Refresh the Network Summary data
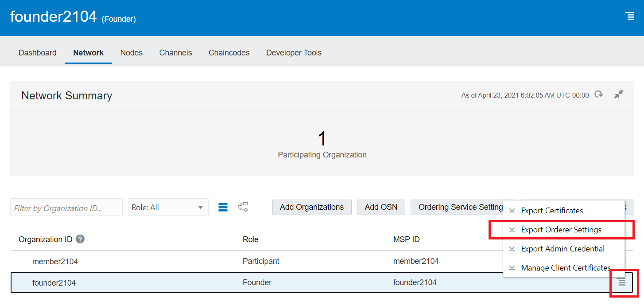This screenshot has width=644, height=306. point(599,94)
